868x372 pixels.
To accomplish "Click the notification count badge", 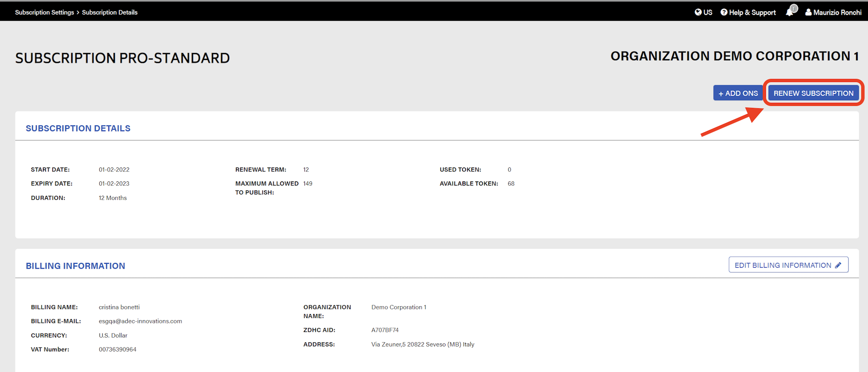I will 794,8.
